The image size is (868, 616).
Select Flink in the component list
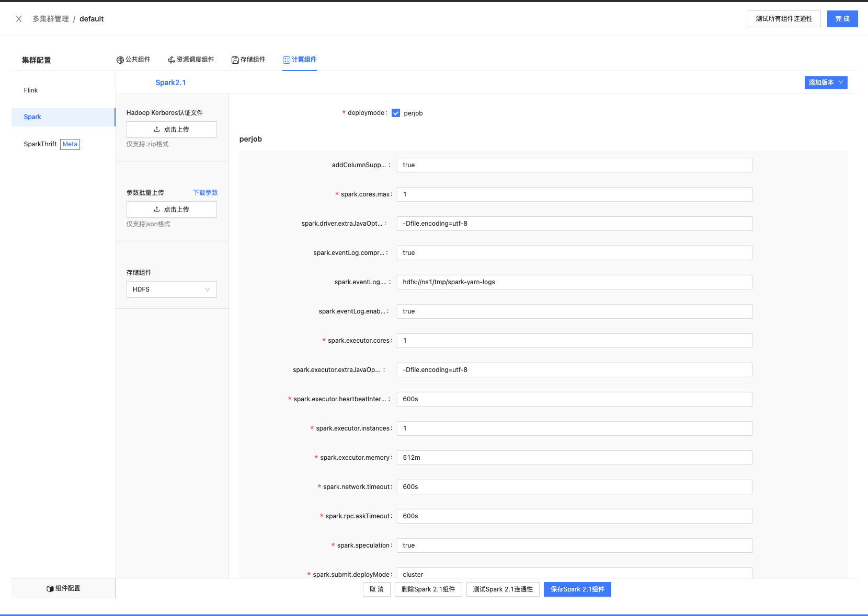[x=31, y=90]
